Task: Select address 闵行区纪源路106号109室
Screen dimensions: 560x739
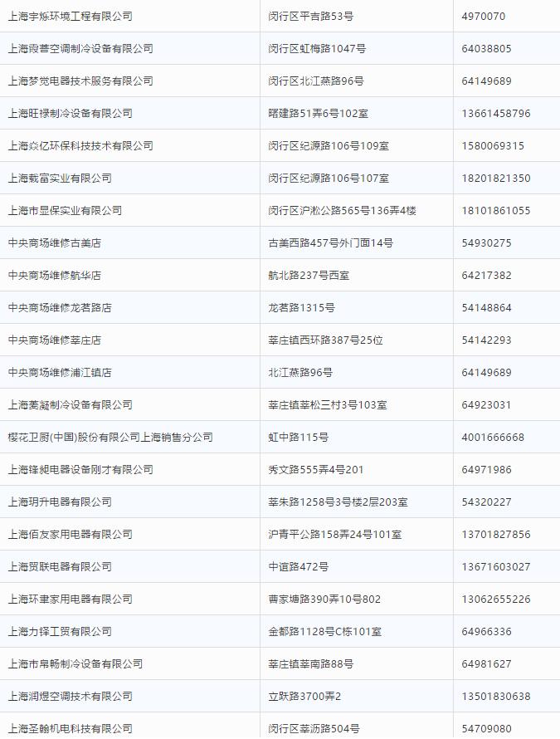Action: 329,146
